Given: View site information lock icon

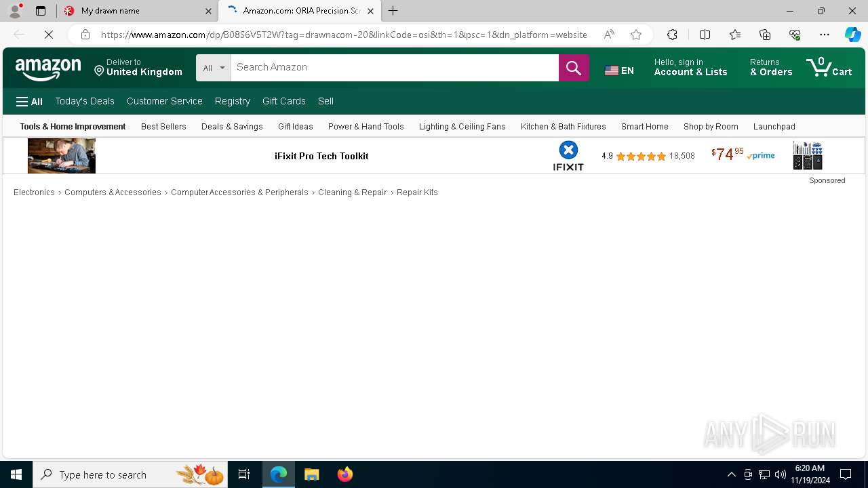Looking at the screenshot, I should 85,35.
